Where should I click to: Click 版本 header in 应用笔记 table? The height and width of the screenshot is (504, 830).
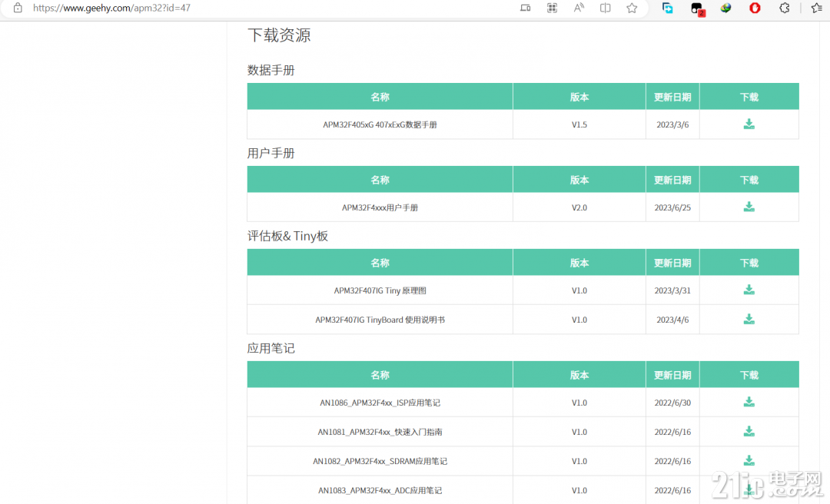[579, 375]
